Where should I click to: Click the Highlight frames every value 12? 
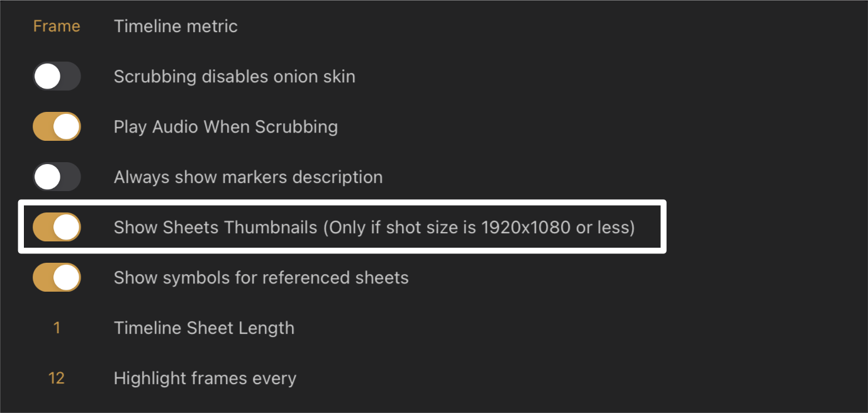point(57,378)
